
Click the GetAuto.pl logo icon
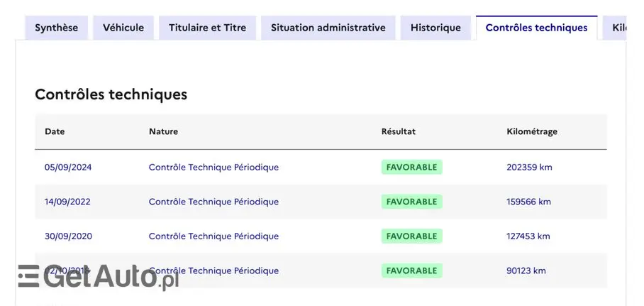click(x=29, y=275)
